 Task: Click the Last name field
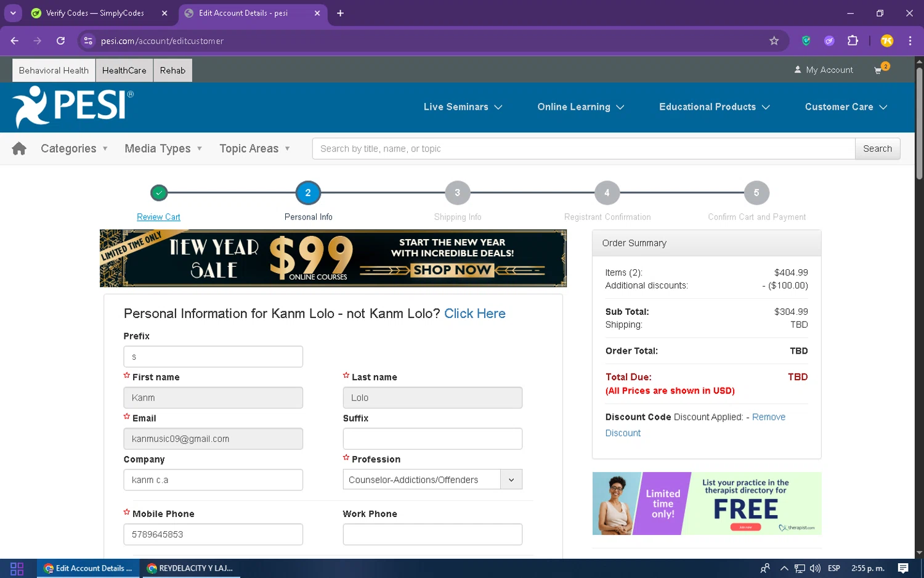(x=432, y=397)
